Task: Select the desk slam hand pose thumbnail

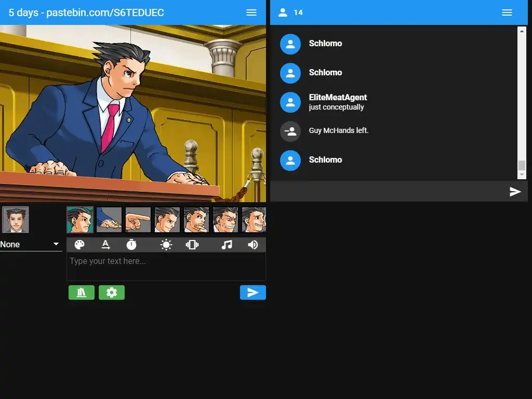Action: click(109, 220)
